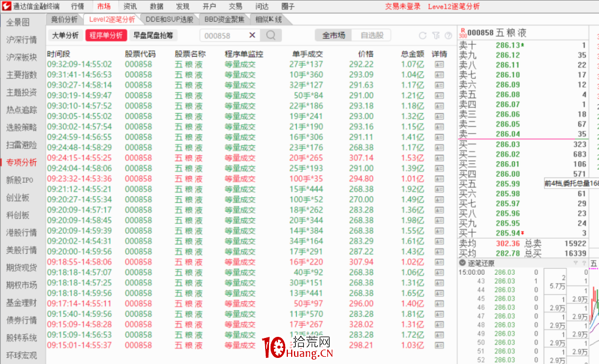Open the 数据 menu
The width and height of the screenshot is (599, 364).
[156, 6]
